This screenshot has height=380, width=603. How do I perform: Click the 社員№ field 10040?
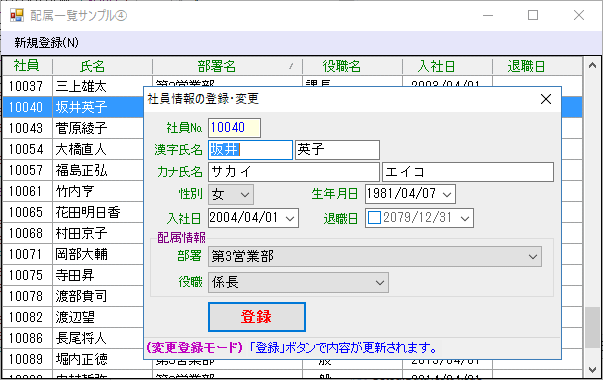[x=235, y=128]
